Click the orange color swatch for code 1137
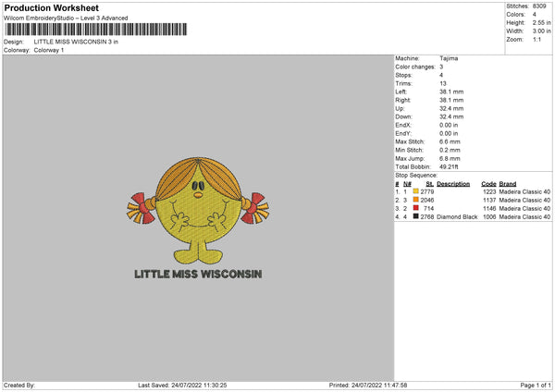555x392 pixels. tap(415, 200)
